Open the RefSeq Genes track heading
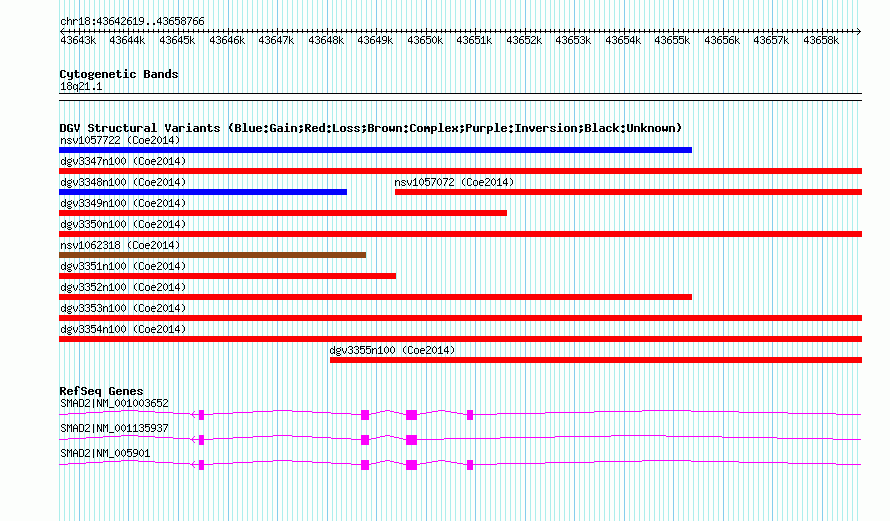The height and width of the screenshot is (521, 890). pos(101,391)
